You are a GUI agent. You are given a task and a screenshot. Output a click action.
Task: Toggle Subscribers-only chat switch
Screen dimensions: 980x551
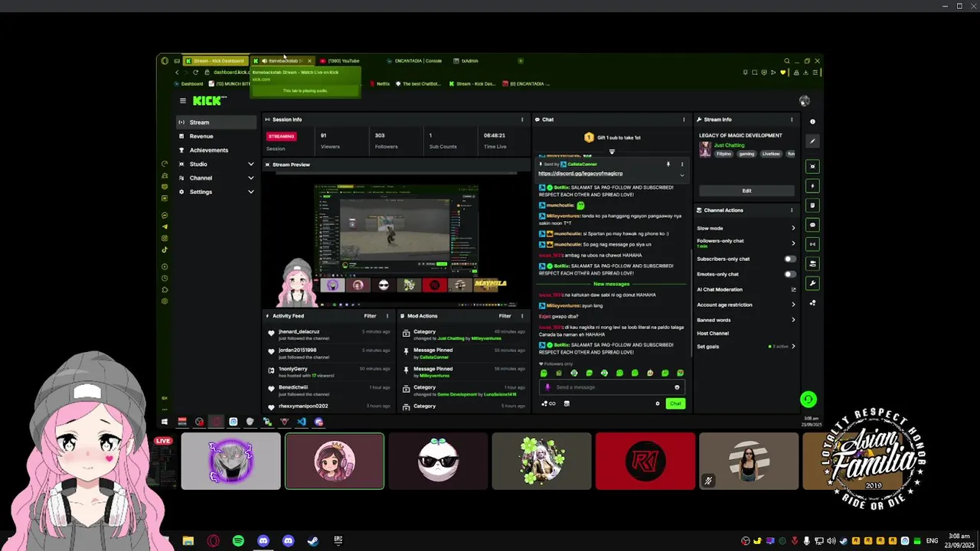click(789, 259)
